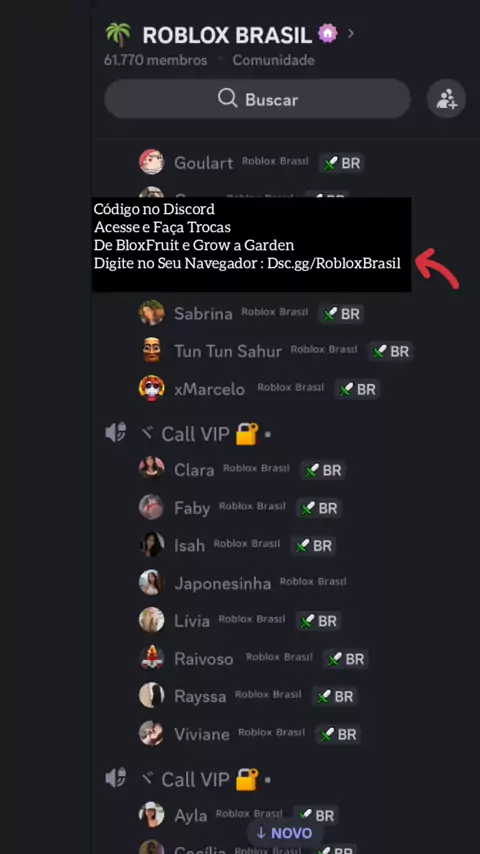This screenshot has height=854, width=480.
Task: Open Sabrina's member entry
Action: coord(252,313)
